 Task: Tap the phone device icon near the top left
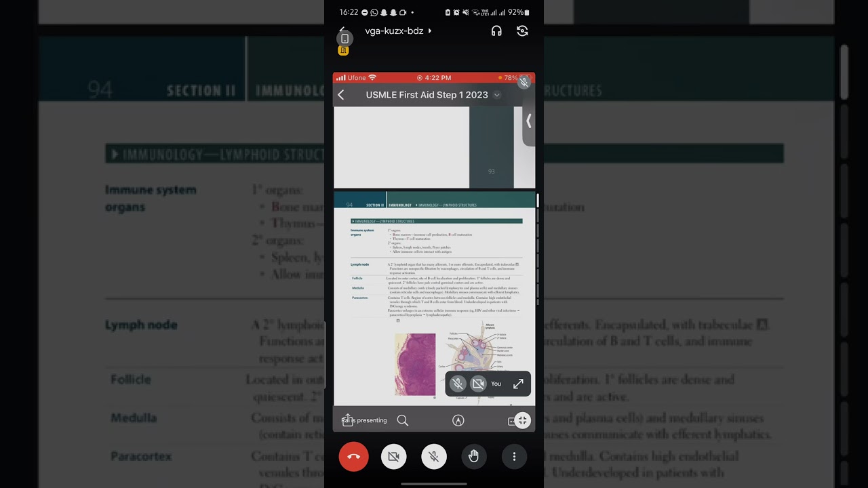344,39
